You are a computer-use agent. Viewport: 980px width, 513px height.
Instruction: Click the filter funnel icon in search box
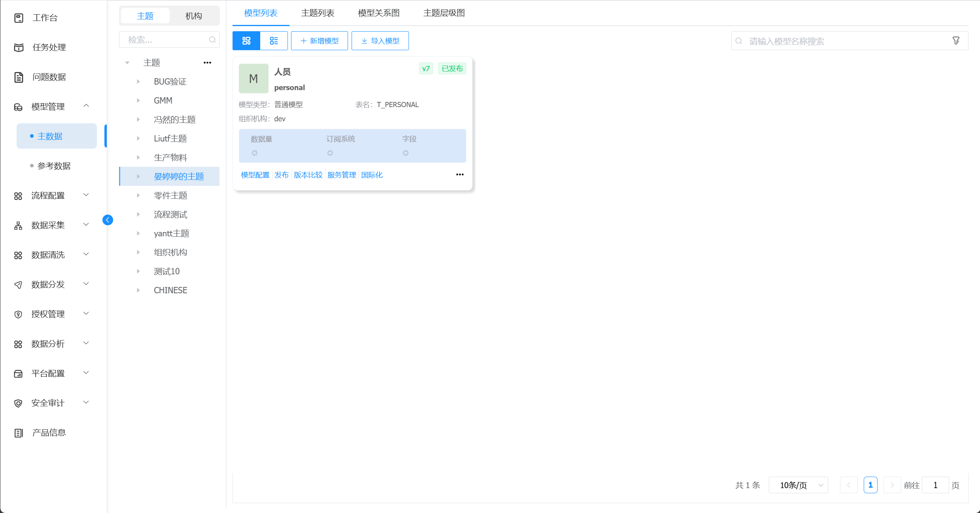tap(956, 41)
